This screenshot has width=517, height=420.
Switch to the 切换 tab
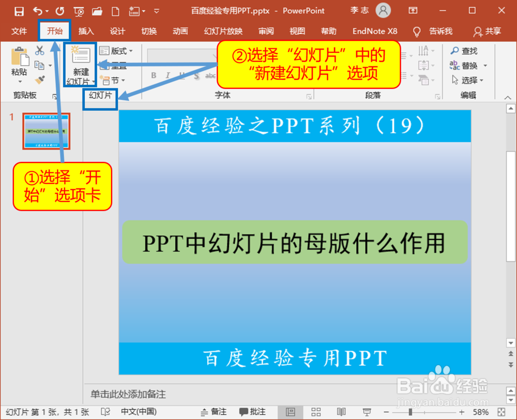tap(149, 32)
